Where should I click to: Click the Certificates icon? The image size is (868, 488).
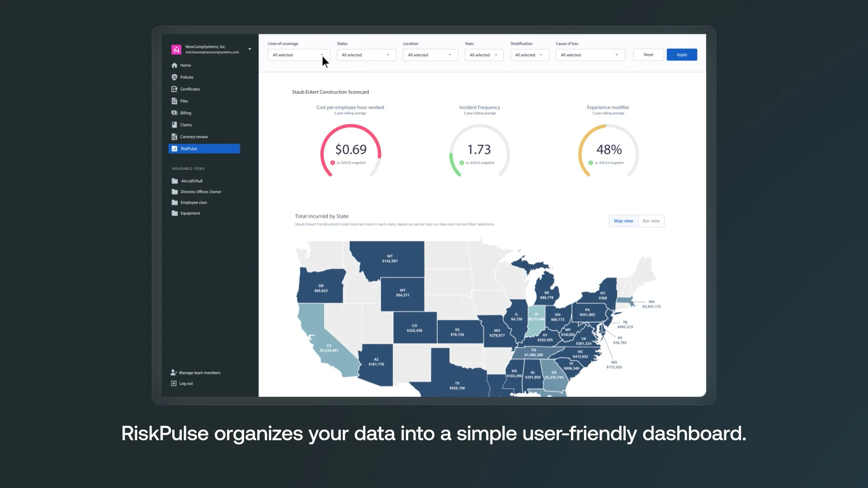point(174,89)
